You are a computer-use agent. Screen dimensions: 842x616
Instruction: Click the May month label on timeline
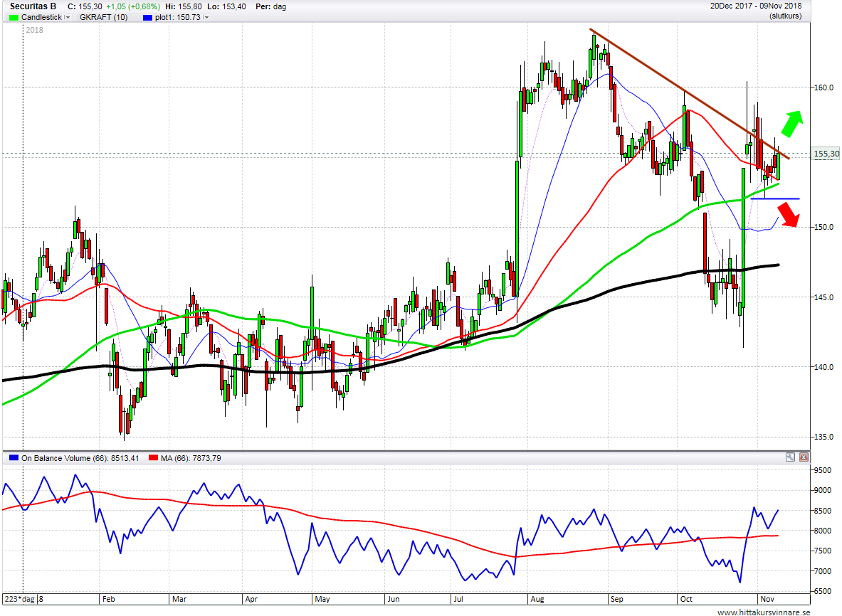(x=322, y=599)
